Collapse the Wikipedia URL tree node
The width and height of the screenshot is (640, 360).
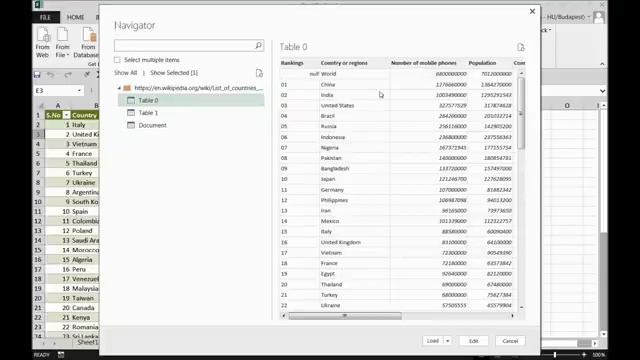click(x=119, y=88)
